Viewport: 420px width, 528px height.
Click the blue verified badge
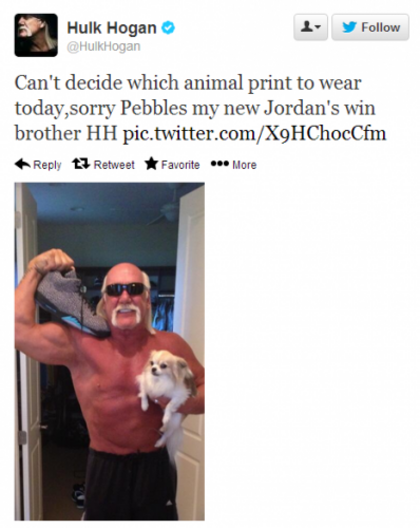168,28
